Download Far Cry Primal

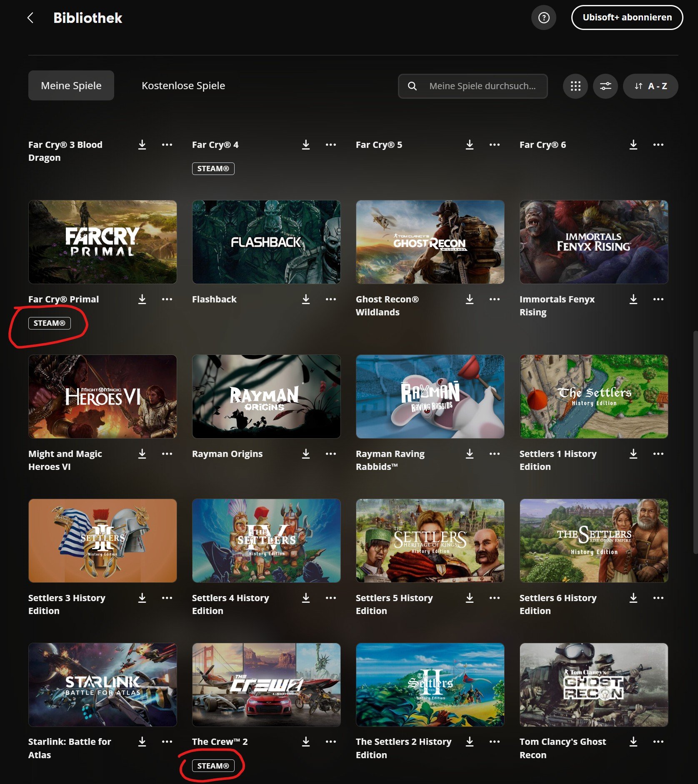pyautogui.click(x=142, y=299)
